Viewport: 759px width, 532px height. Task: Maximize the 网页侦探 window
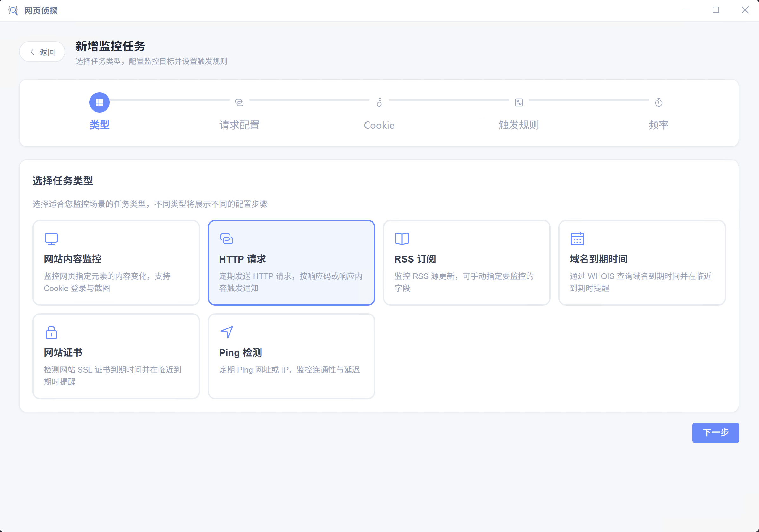click(x=716, y=10)
